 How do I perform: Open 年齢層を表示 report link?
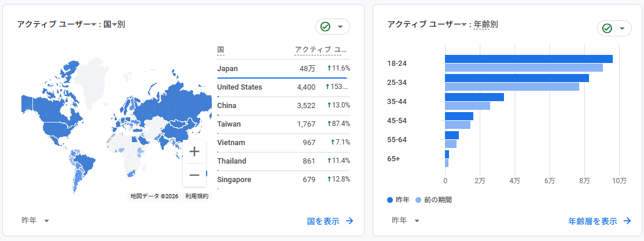tap(593, 221)
